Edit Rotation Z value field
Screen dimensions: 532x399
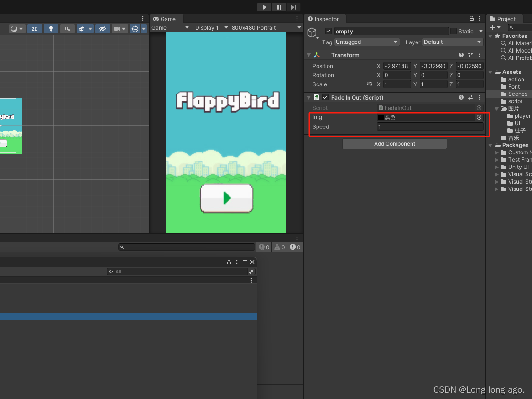469,75
